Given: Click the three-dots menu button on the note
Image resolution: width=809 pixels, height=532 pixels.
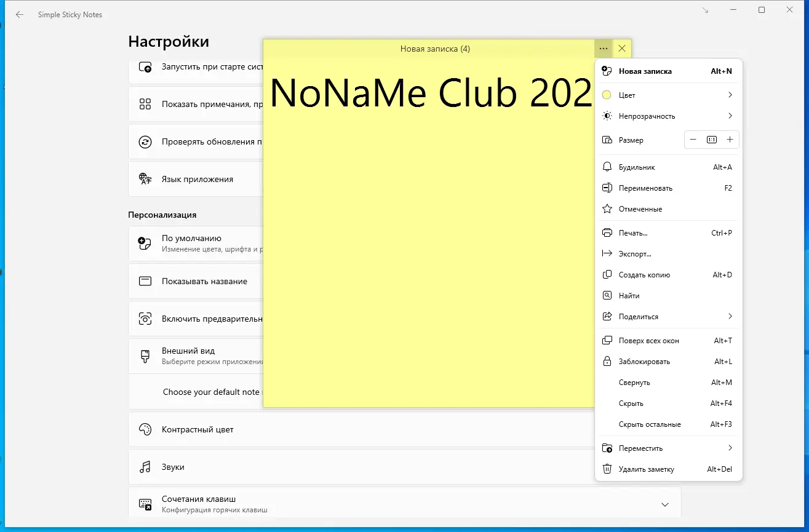Looking at the screenshot, I should click(x=604, y=49).
